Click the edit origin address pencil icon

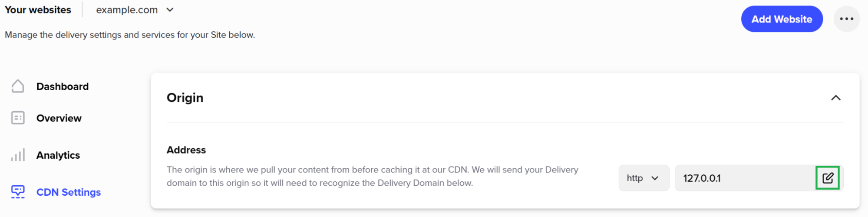[828, 178]
